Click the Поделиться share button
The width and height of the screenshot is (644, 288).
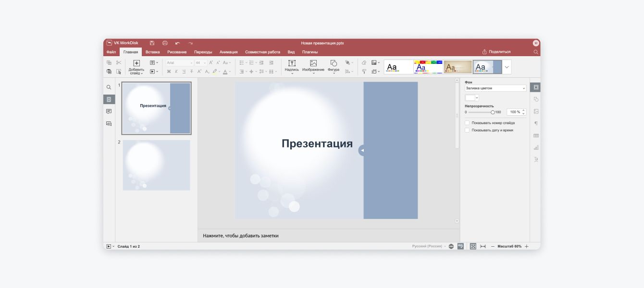[x=496, y=52]
